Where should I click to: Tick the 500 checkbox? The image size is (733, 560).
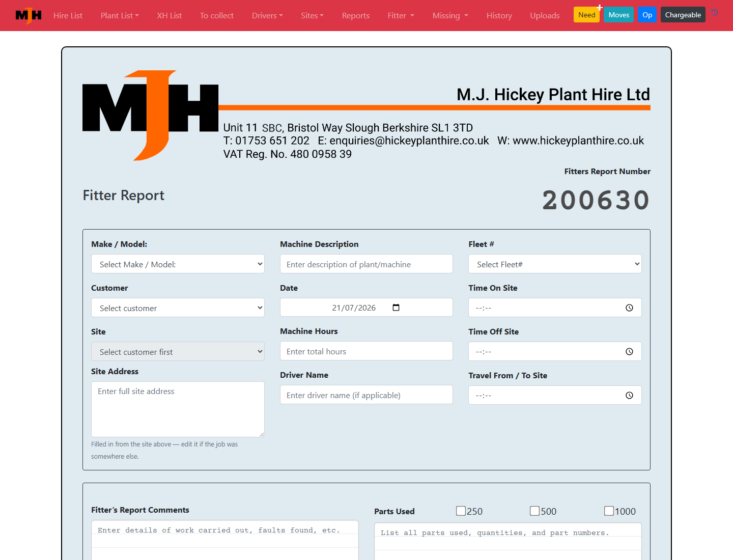(535, 511)
